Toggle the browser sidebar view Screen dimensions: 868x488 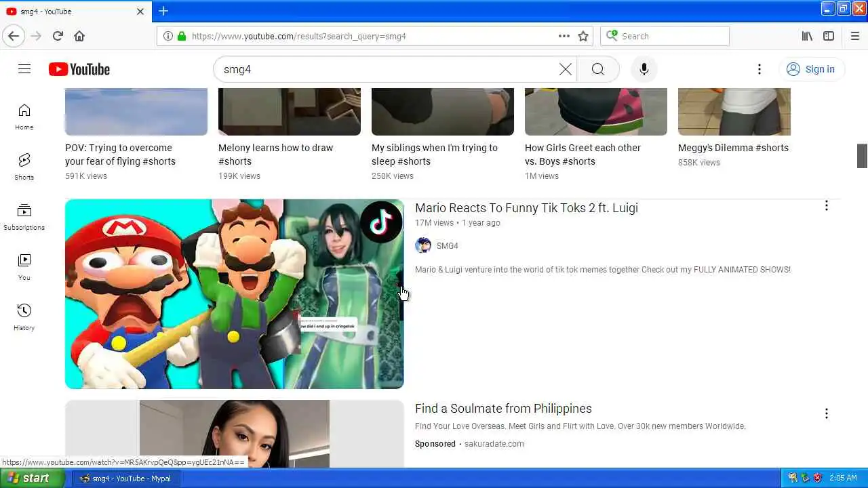[829, 36]
